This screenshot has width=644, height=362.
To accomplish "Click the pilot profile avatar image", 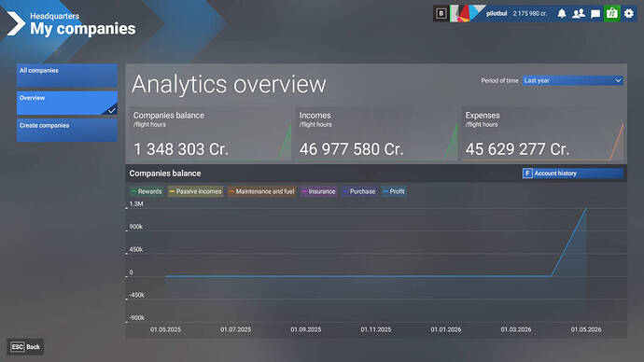I will coord(468,14).
